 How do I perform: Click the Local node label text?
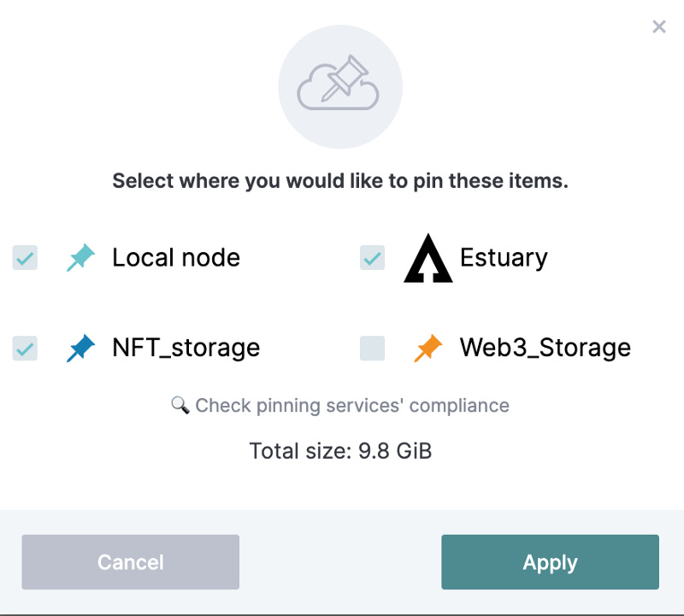tap(176, 257)
